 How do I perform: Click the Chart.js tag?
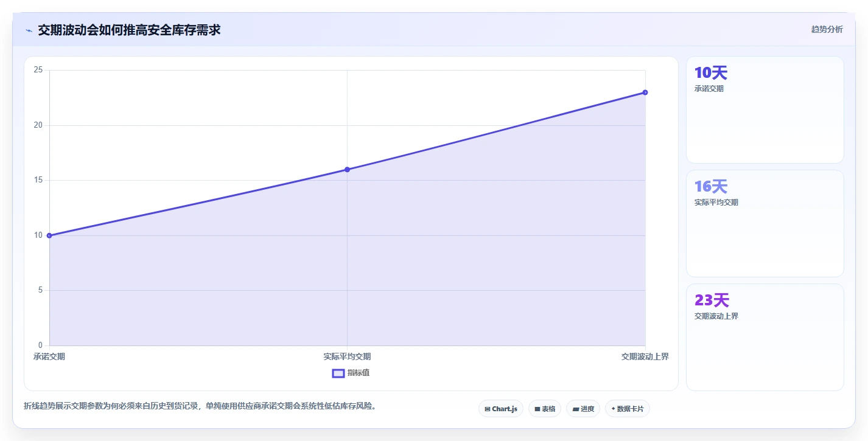click(x=501, y=409)
